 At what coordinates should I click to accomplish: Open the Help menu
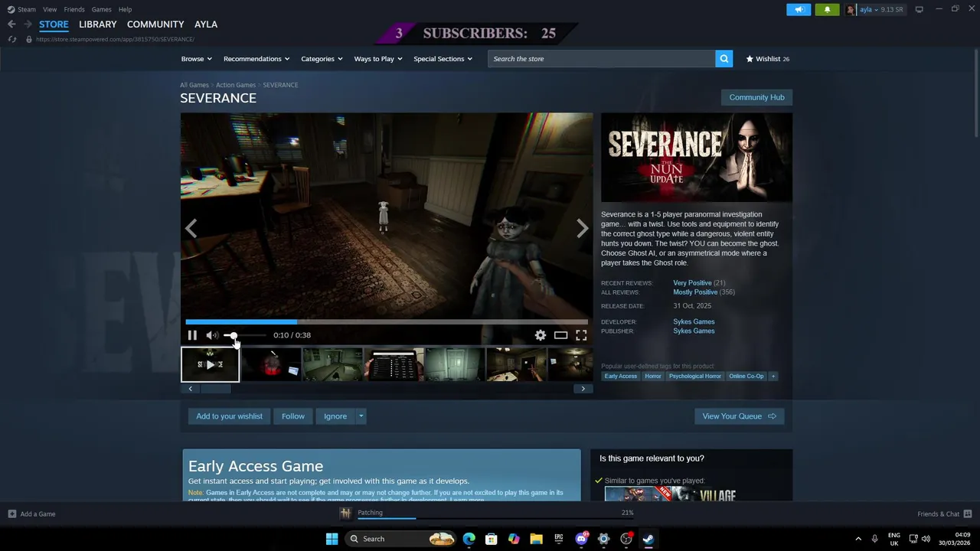click(126, 9)
